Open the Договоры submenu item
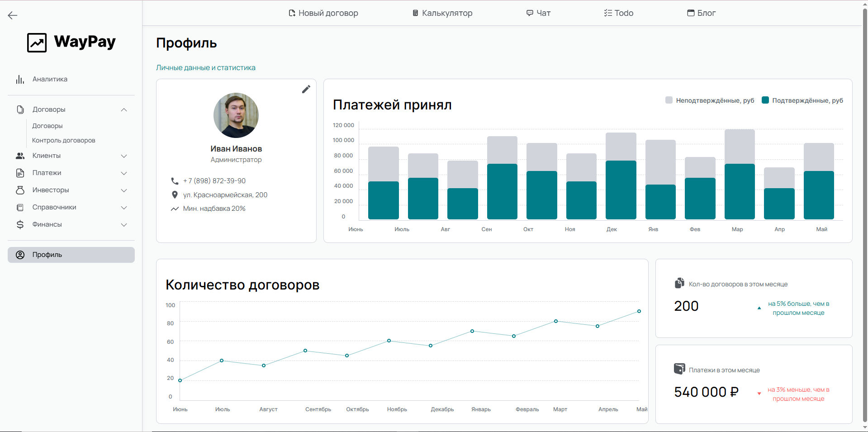This screenshot has width=868, height=432. (x=47, y=126)
